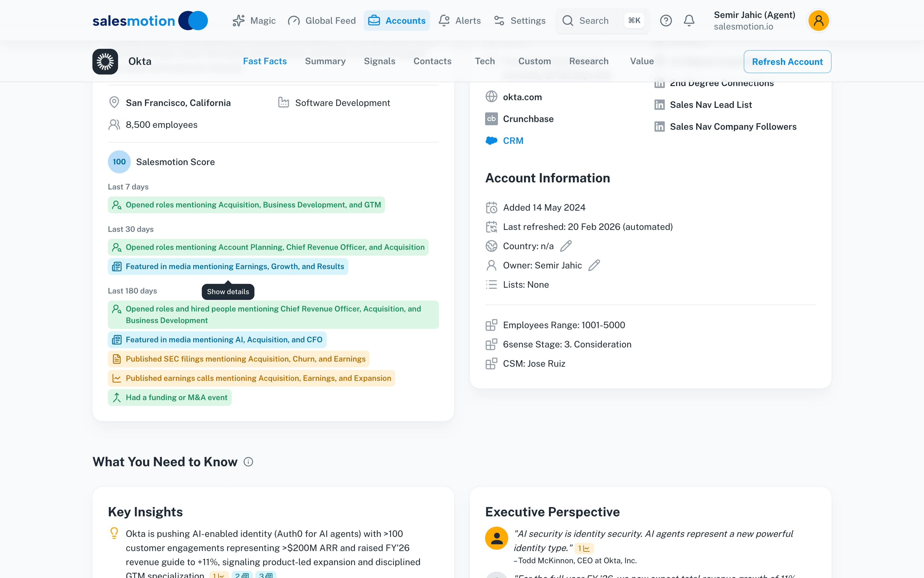Edit Country with pencil icon
This screenshot has height=578, width=924.
(566, 246)
